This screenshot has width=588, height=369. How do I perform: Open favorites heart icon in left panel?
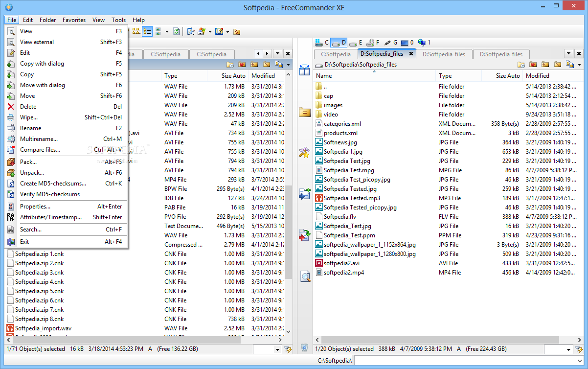(242, 65)
